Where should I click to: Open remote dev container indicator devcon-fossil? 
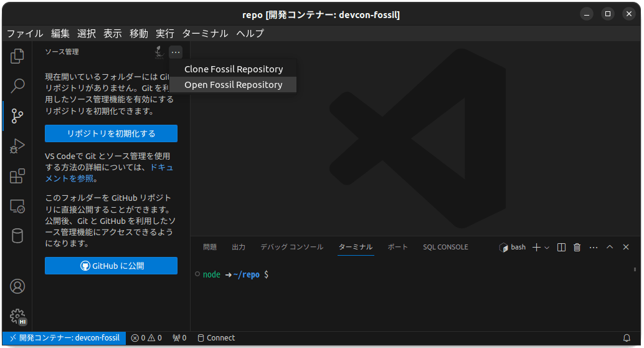click(65, 338)
